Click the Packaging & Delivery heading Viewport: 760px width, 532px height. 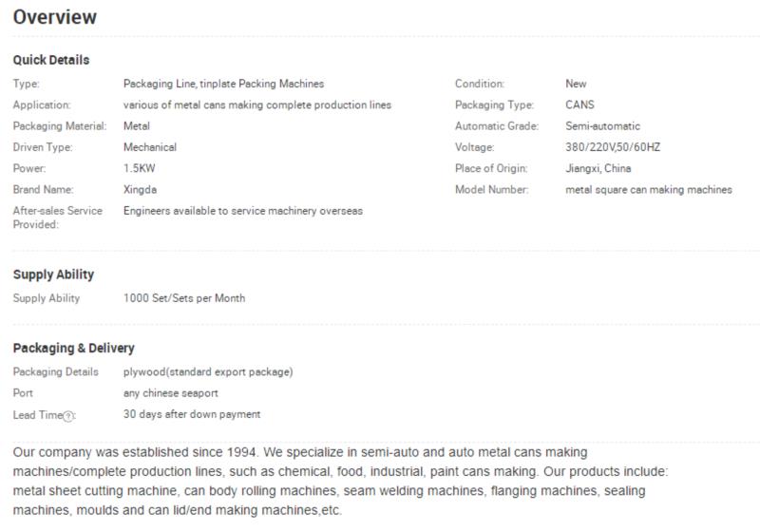[x=74, y=349]
